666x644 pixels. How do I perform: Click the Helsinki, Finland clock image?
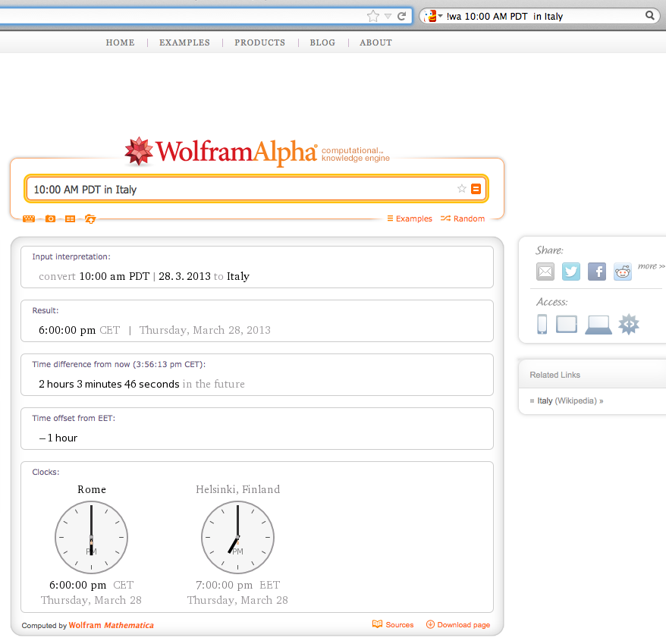click(238, 537)
